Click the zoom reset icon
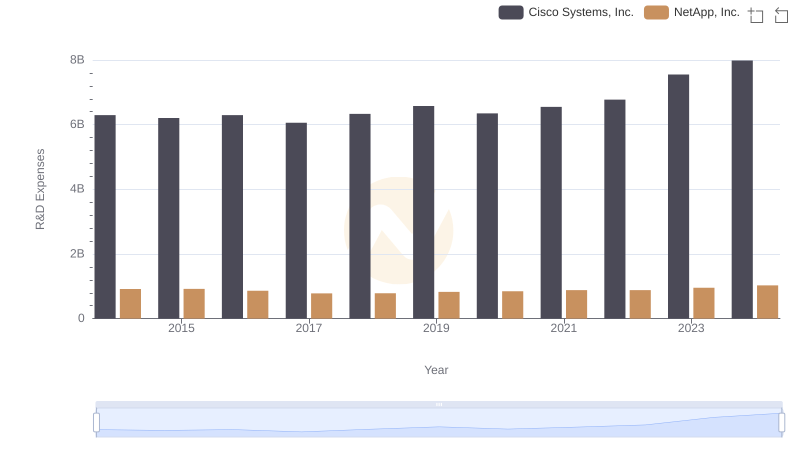The image size is (800, 461). click(781, 15)
